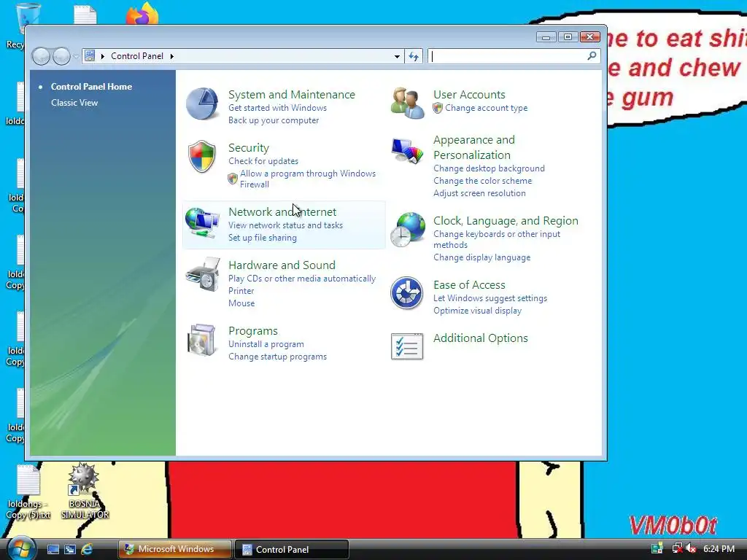Click the Mouse link

(241, 303)
